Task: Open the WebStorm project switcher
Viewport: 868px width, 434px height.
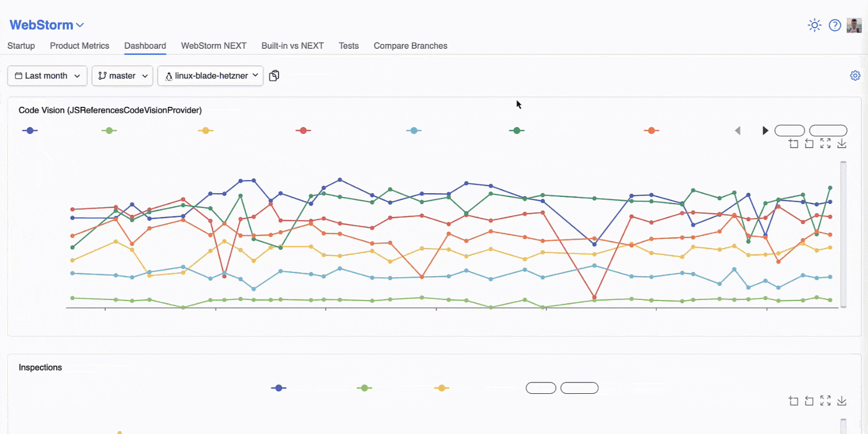Action: 47,25
